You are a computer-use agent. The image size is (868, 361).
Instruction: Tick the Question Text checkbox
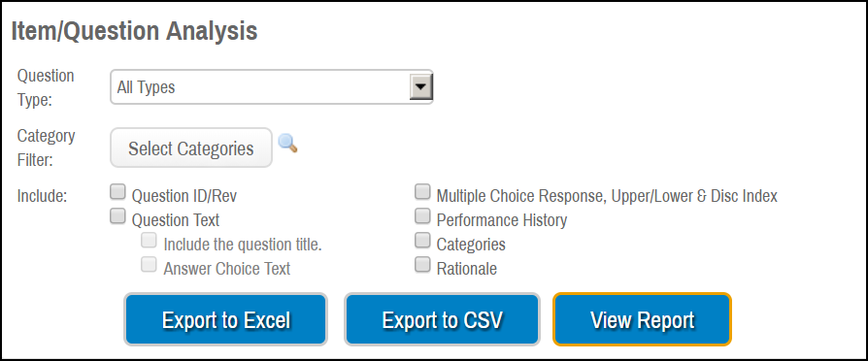(x=117, y=216)
